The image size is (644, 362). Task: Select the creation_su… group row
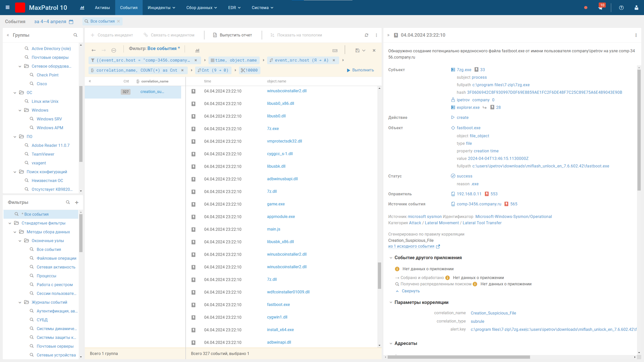click(133, 92)
